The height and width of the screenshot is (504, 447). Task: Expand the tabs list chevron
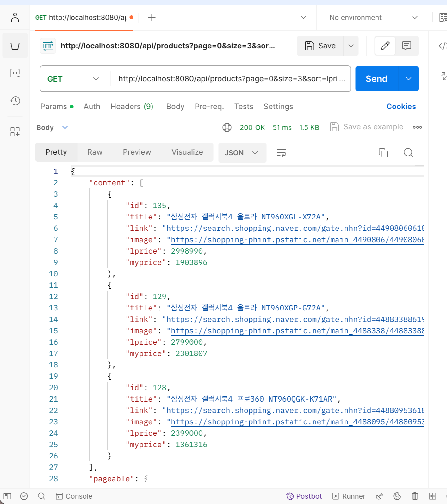[x=303, y=17]
